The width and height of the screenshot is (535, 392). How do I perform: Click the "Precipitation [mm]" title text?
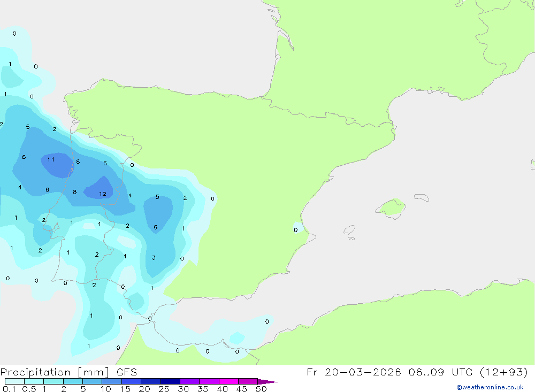click(55, 372)
